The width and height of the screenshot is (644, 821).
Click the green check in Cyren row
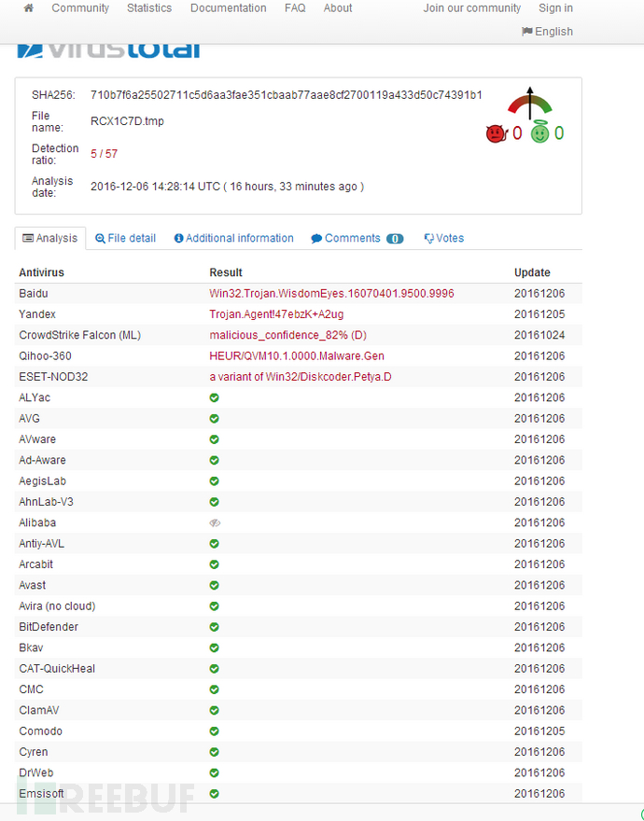(215, 752)
